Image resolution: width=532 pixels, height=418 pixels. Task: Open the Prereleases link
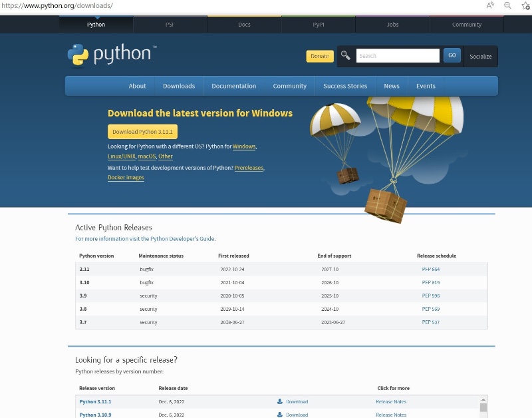pos(249,168)
